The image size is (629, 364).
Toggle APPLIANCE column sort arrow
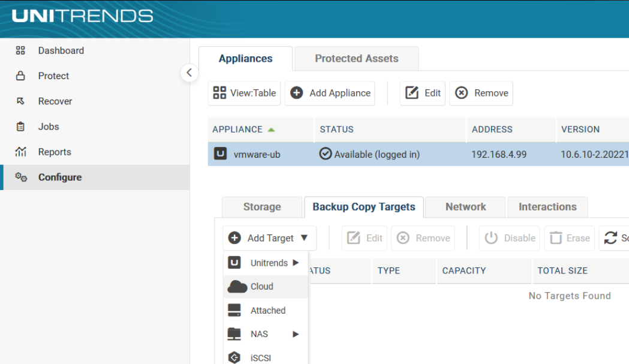click(x=271, y=130)
